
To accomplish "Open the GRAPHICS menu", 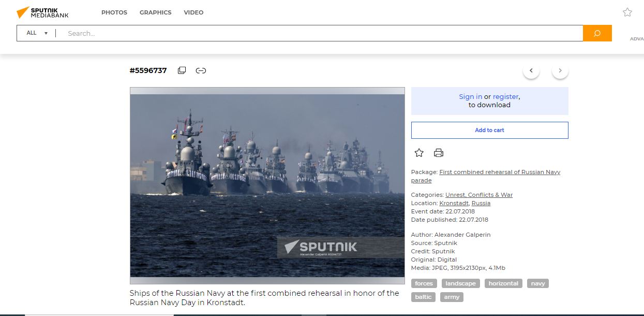I will pos(155,12).
